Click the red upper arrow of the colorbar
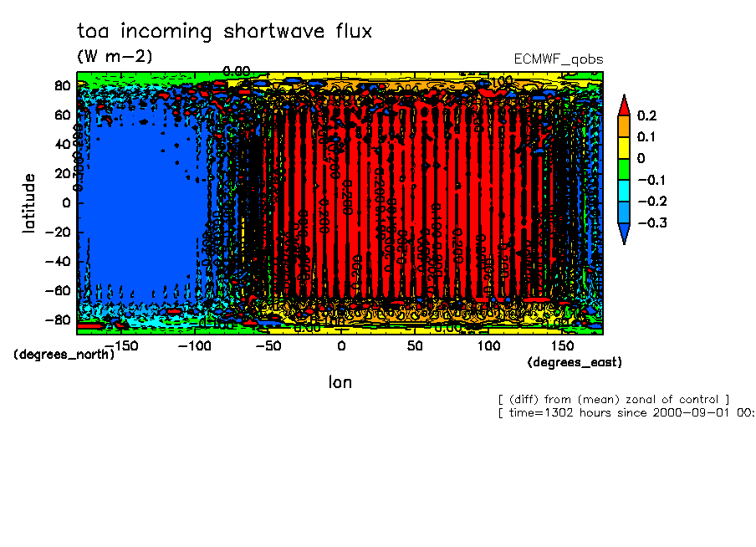 point(624,104)
